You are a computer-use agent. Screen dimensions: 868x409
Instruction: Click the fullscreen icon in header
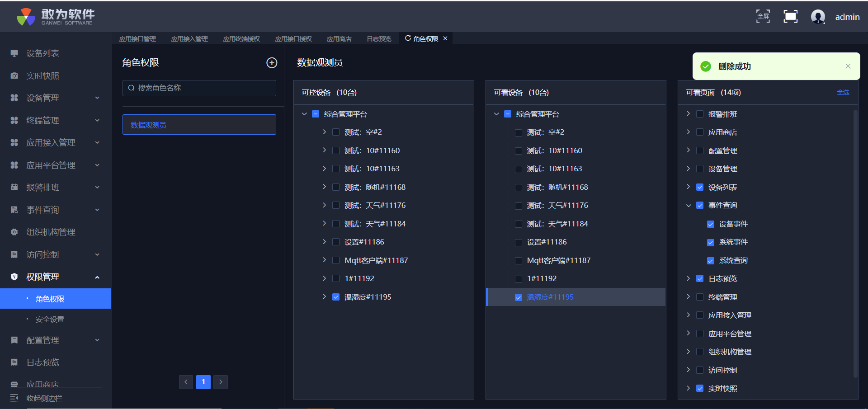[763, 17]
